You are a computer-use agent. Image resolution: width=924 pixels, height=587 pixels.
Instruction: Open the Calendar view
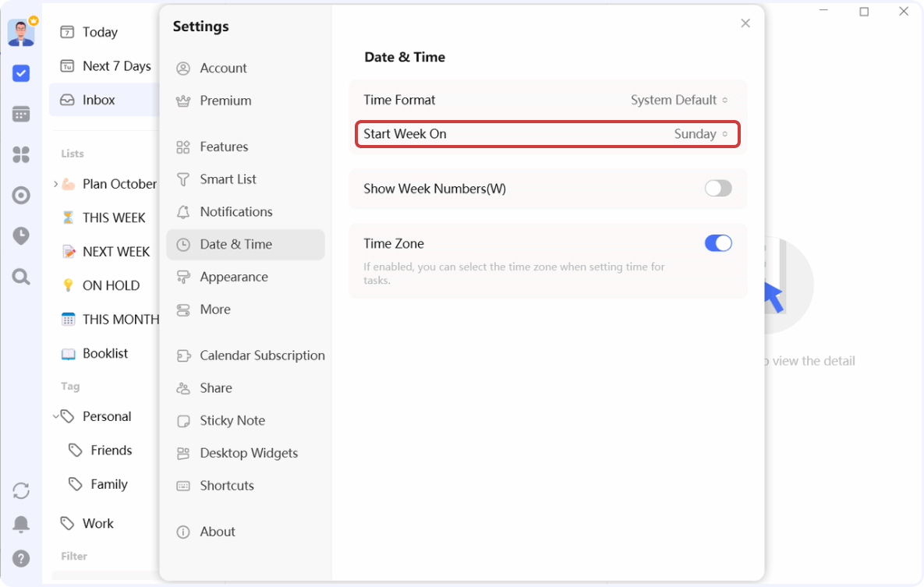click(20, 113)
